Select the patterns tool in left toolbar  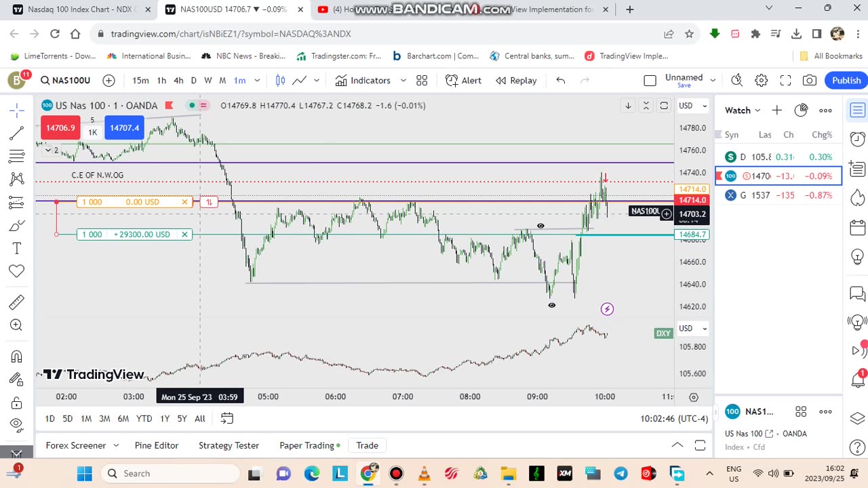tap(17, 179)
